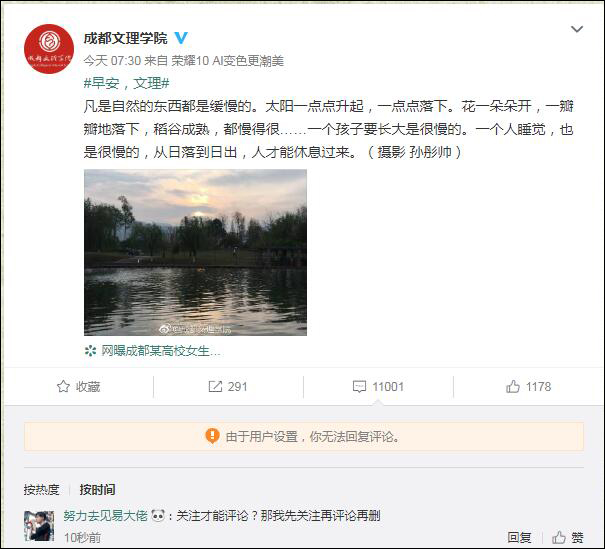
Task: Sort comments with the 按热度 tab
Action: (x=42, y=489)
